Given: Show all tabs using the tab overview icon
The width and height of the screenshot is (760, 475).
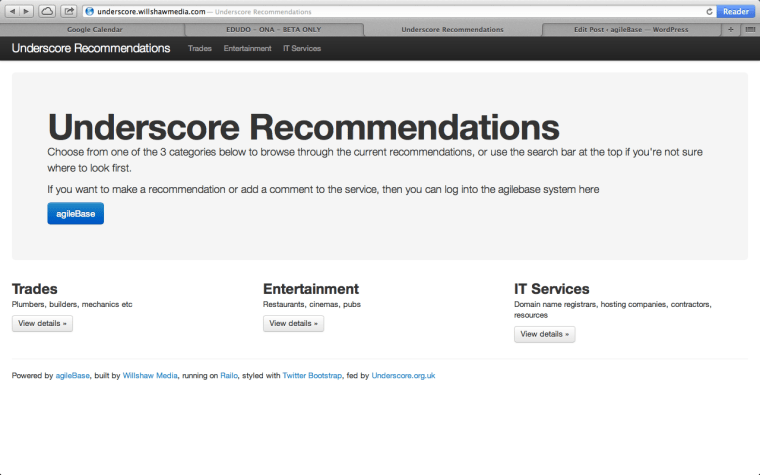Looking at the screenshot, I should click(x=750, y=29).
